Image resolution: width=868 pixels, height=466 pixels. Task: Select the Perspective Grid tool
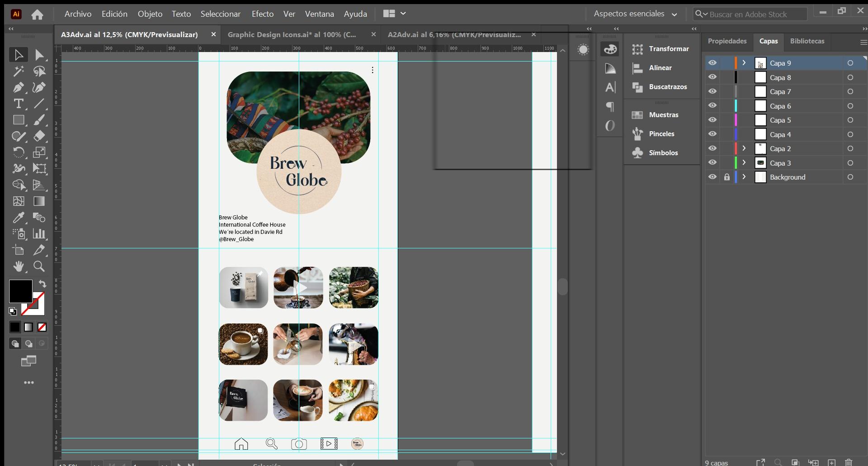39,185
